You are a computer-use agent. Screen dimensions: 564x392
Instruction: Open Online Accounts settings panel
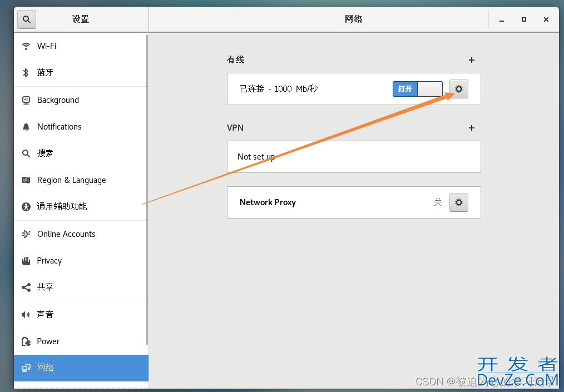point(81,234)
